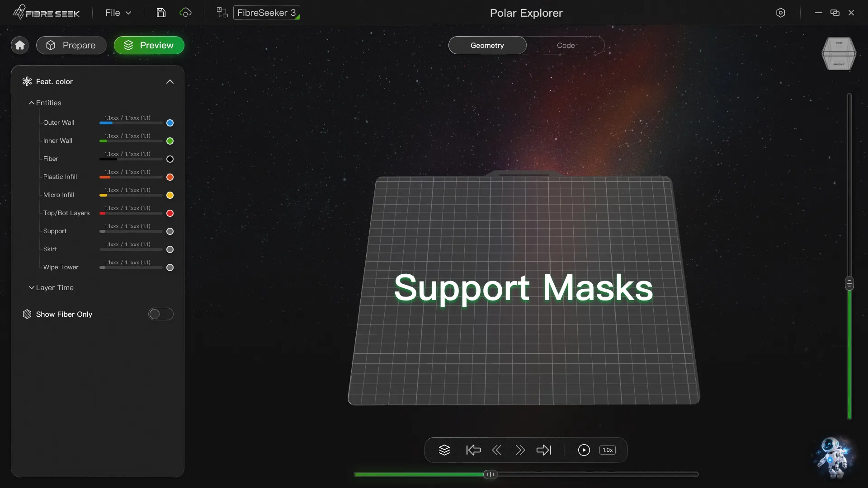868x488 pixels.
Task: Click the Show Fiber Only stack icon
Action: click(x=27, y=314)
